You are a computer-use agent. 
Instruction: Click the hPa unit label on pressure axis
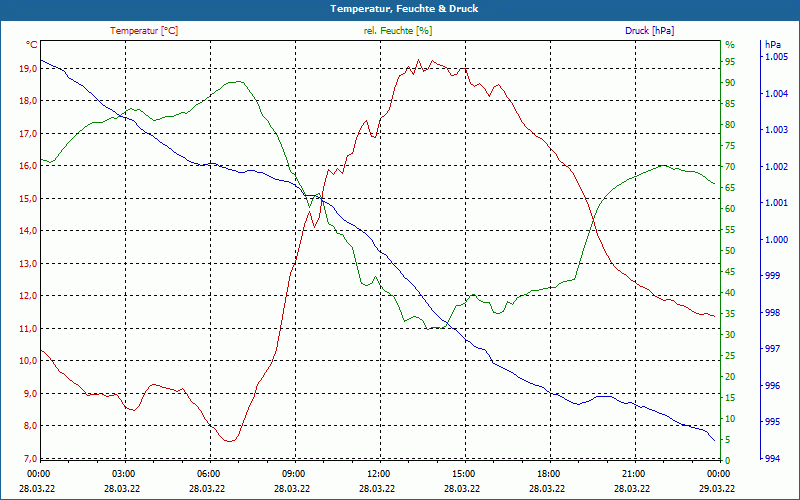coord(772,45)
